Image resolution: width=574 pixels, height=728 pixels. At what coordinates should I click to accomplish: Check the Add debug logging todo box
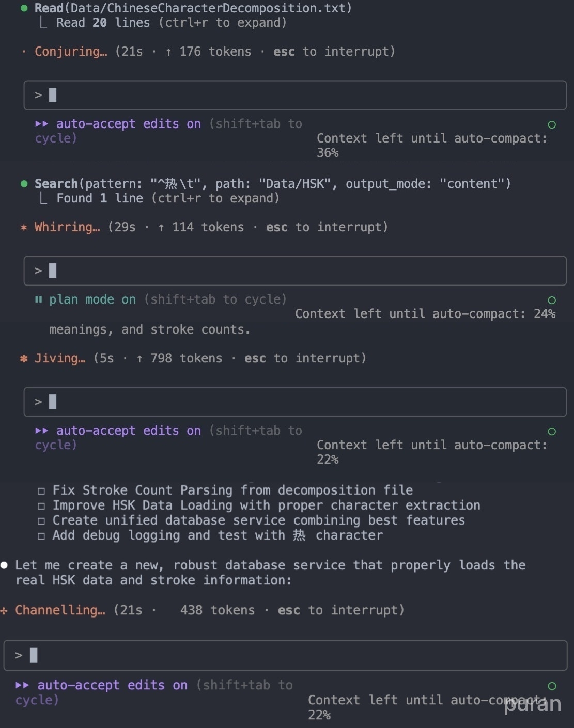tap(41, 536)
